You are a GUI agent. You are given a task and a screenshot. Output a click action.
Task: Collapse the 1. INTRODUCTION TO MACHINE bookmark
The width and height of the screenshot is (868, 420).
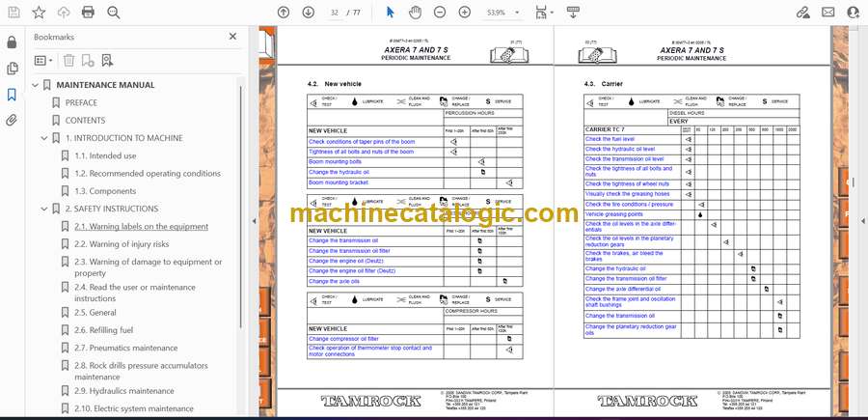point(44,138)
